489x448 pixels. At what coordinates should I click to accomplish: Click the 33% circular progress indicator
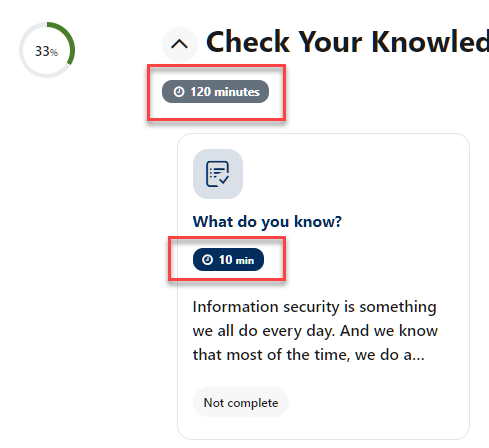click(47, 50)
